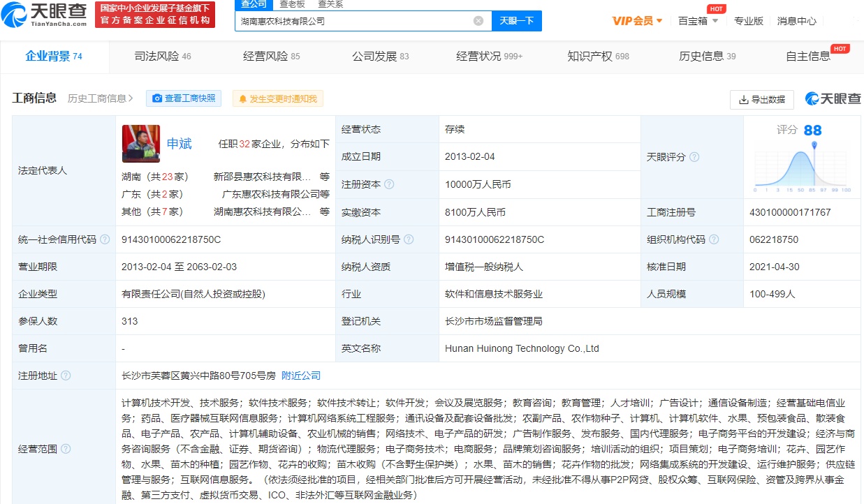Expand the 百宝箱 dropdown

tap(698, 21)
